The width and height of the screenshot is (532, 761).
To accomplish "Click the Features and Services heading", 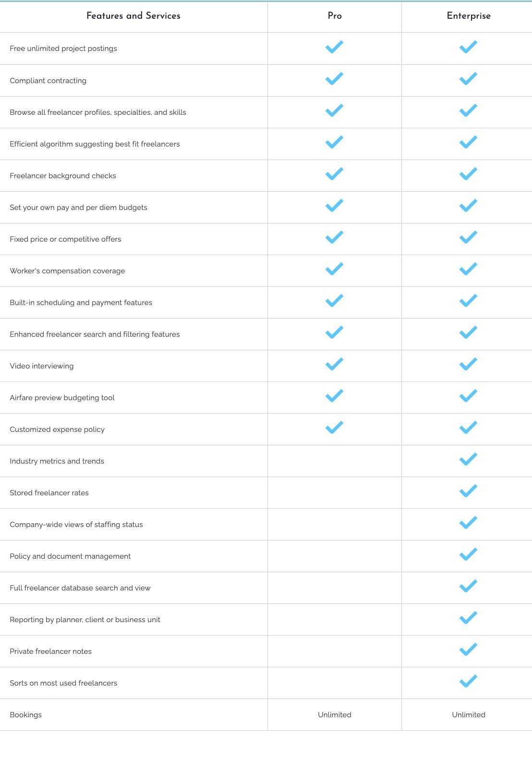I will click(133, 16).
